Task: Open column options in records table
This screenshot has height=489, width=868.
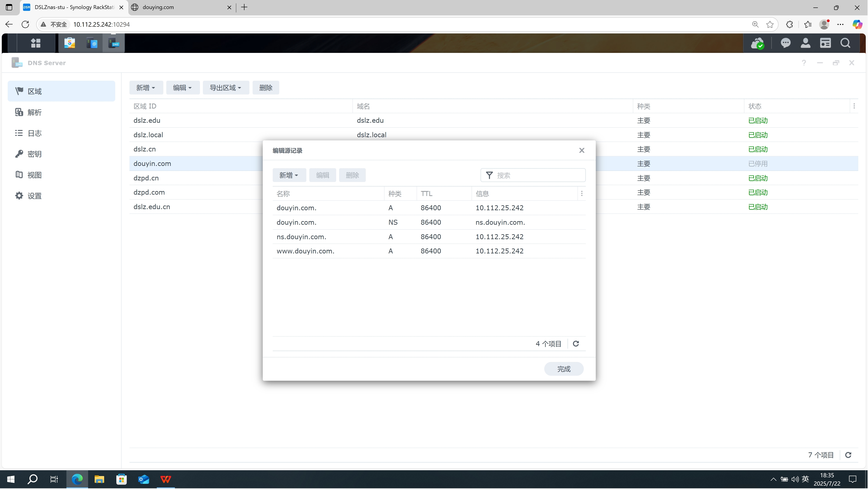Action: point(582,193)
